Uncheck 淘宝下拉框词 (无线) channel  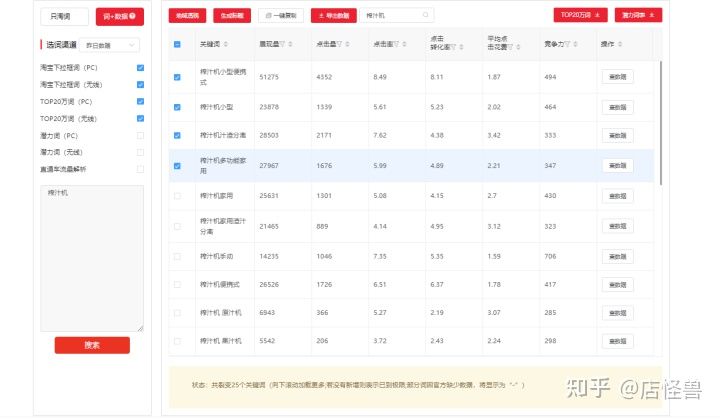tap(141, 85)
